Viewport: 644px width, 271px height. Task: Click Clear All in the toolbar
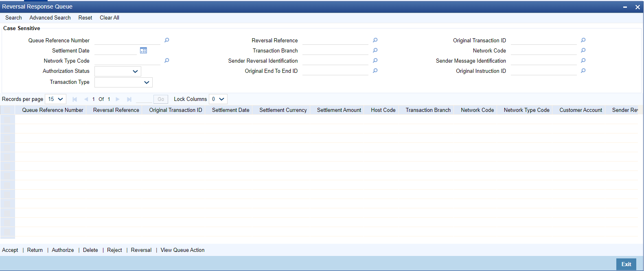click(x=110, y=18)
